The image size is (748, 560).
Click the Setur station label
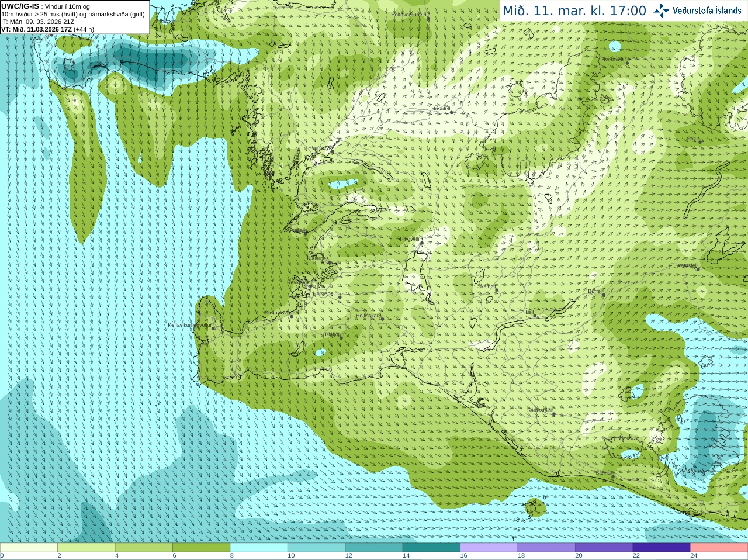tap(693, 139)
